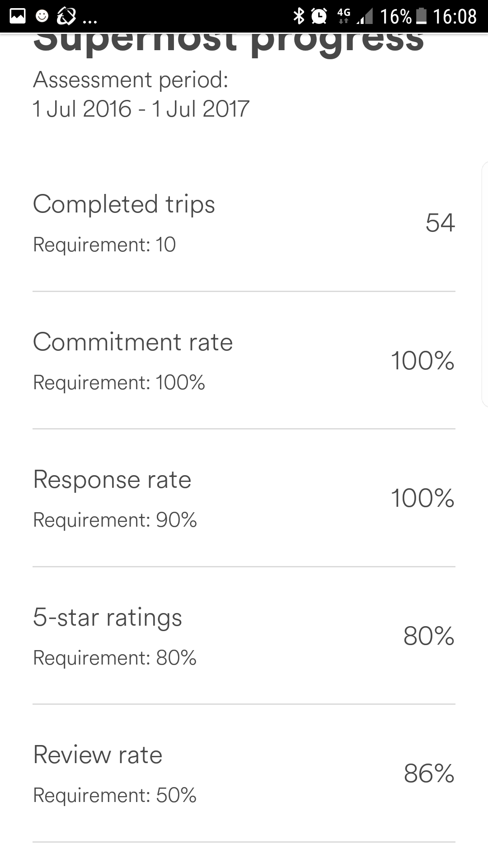Select the 5-star ratings row
This screenshot has height=868, width=488.
point(244,636)
